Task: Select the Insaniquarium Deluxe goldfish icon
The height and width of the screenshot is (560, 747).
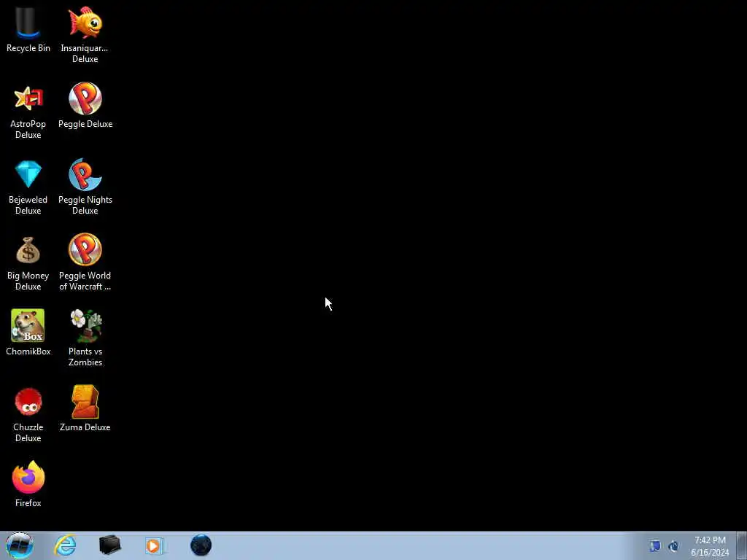Action: pos(85,22)
